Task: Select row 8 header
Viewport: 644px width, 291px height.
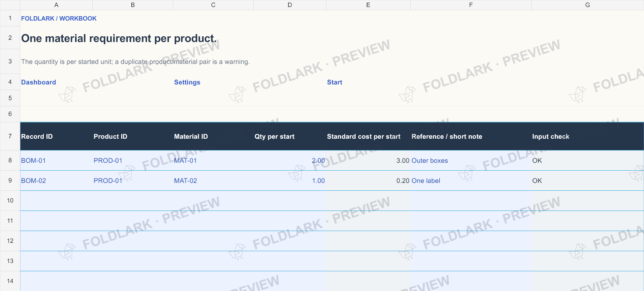Action: click(10, 161)
